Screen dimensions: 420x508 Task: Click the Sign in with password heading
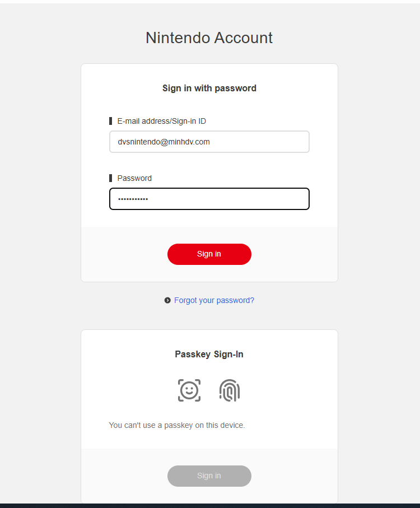[x=209, y=88]
